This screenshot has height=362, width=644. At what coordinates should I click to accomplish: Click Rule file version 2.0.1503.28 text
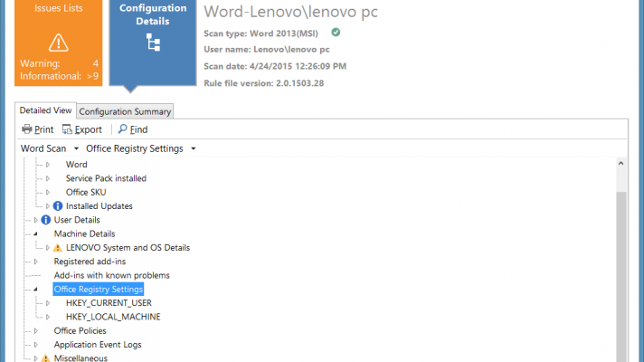coord(264,83)
